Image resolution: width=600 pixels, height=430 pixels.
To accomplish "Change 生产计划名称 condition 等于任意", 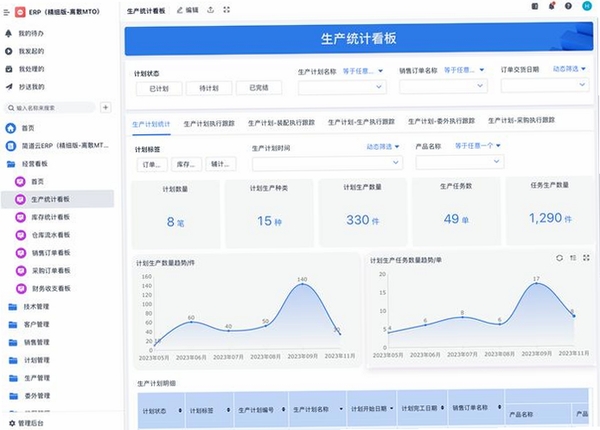I will pyautogui.click(x=362, y=71).
